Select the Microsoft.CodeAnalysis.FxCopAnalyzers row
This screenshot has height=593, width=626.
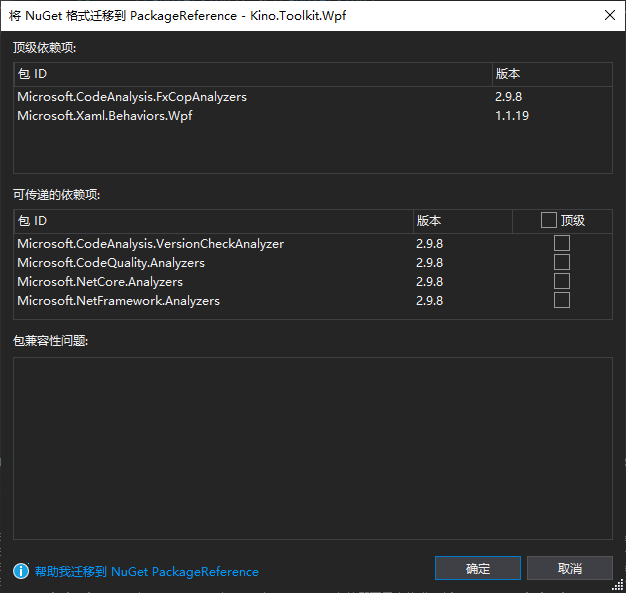coord(313,97)
